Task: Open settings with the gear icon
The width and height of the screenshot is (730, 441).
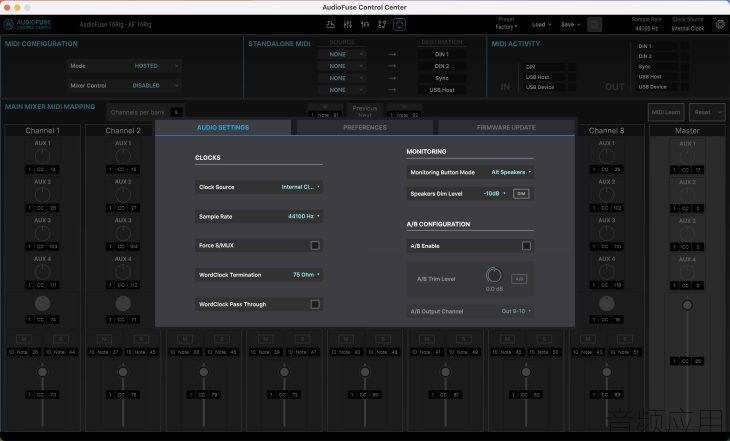Action: (x=720, y=24)
